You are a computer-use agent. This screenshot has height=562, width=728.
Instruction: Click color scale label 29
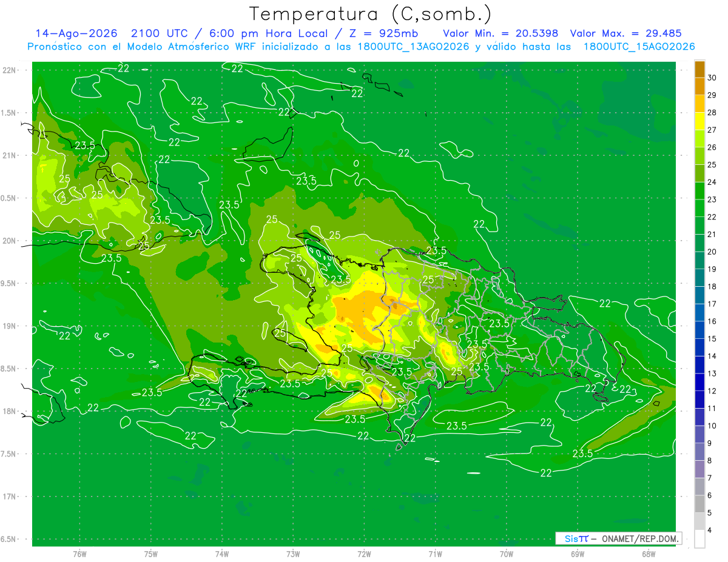(712, 95)
